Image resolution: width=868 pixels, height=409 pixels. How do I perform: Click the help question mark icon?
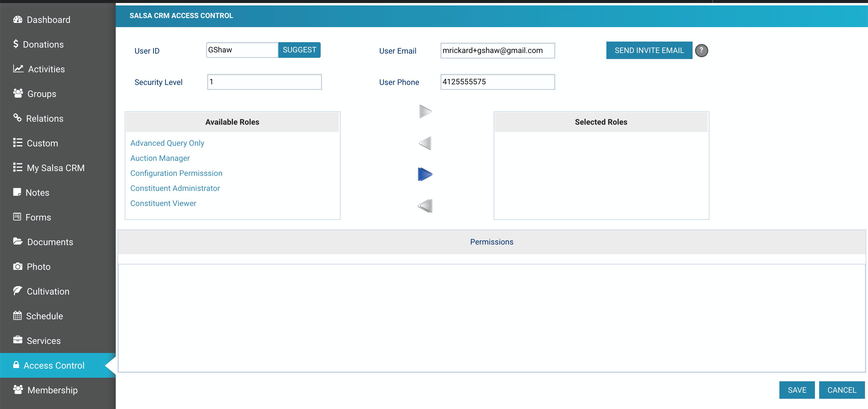tap(701, 51)
